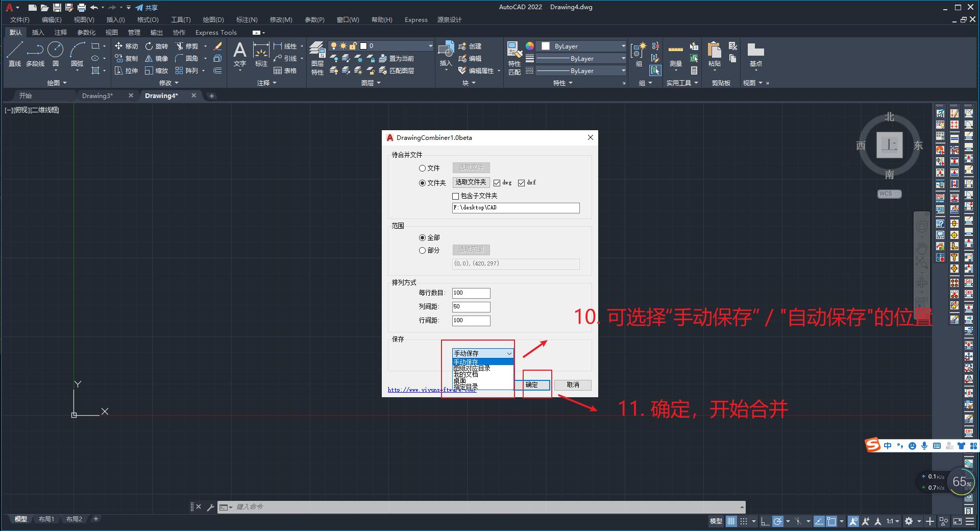The width and height of the screenshot is (980, 531).
Task: Select the Line (直线) drawing tool
Action: point(15,54)
